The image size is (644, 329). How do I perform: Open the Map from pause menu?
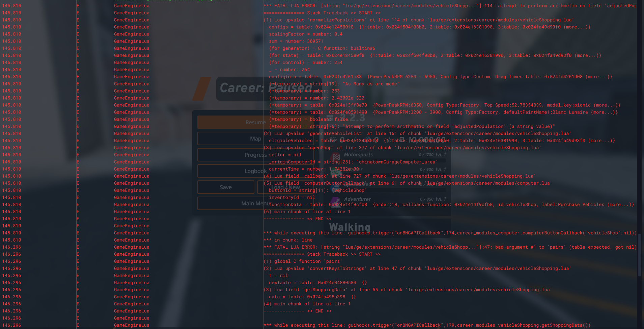[255, 138]
